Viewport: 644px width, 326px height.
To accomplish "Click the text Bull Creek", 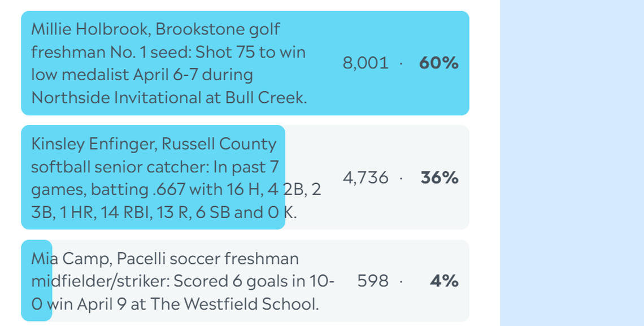I will click(x=264, y=98).
